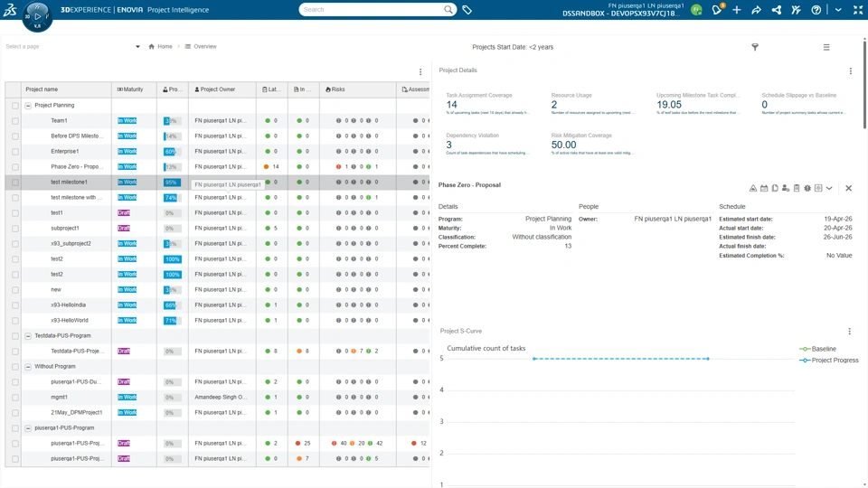The width and height of the screenshot is (868, 488).
Task: Select the Testdata-PUS-Program row checkbox
Action: click(15, 336)
